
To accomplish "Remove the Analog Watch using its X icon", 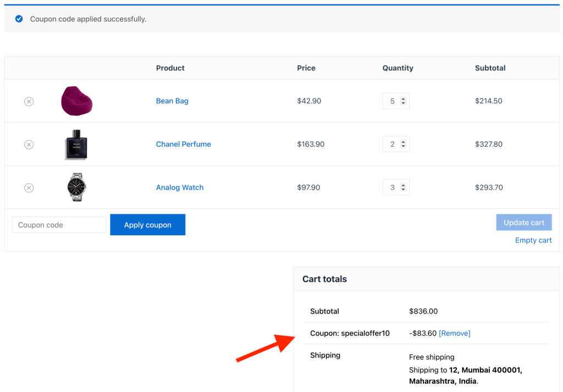I will point(29,187).
